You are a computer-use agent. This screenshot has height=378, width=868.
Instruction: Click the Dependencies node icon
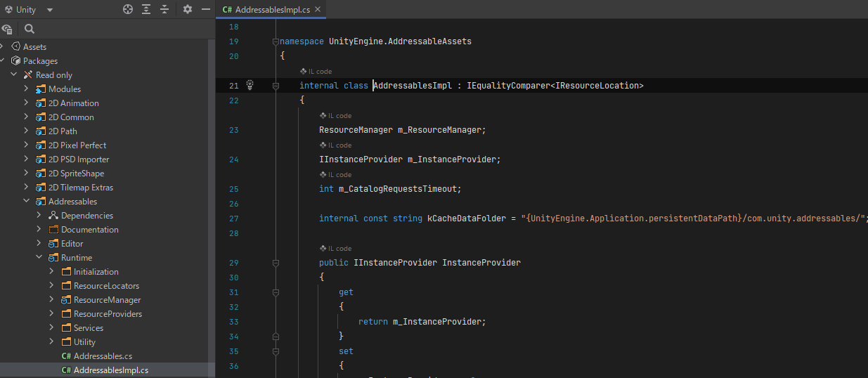click(x=53, y=215)
